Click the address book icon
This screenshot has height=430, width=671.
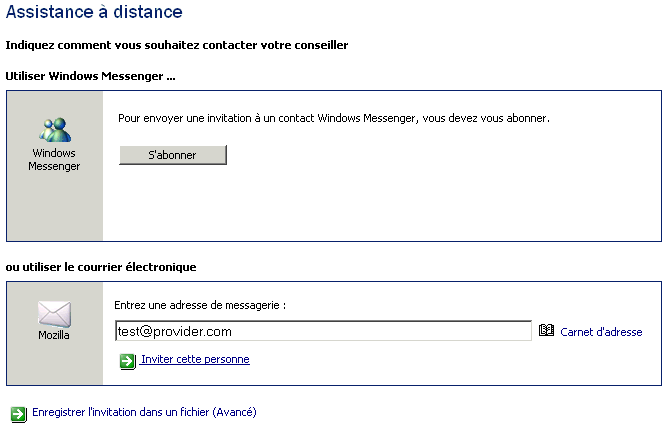[546, 330]
